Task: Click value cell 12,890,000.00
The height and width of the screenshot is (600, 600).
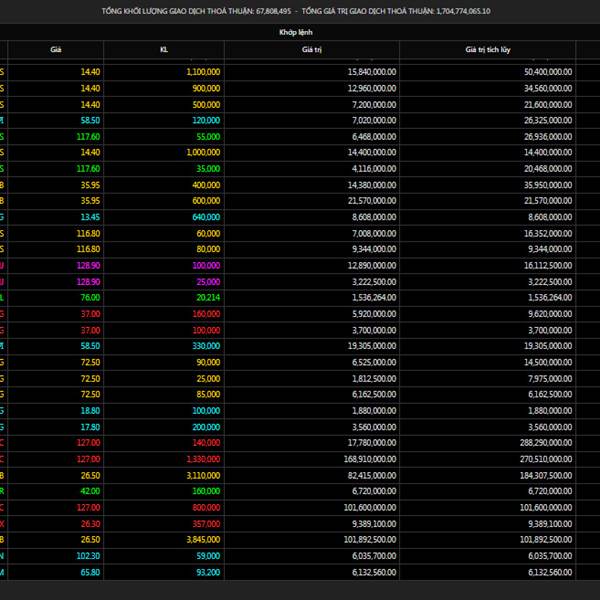Action: 372,266
